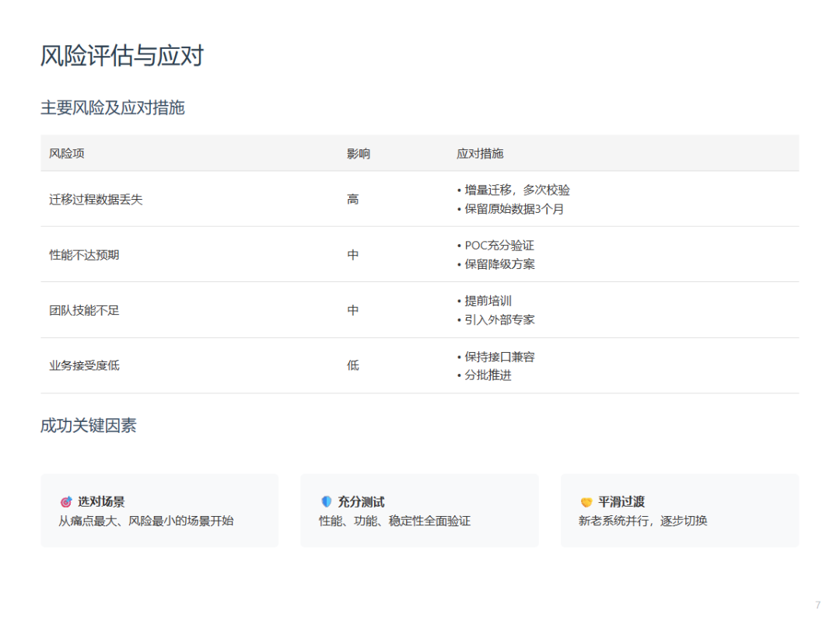Select the impact value 高
Image resolution: width=840 pixels, height=621 pixels.
coord(352,200)
